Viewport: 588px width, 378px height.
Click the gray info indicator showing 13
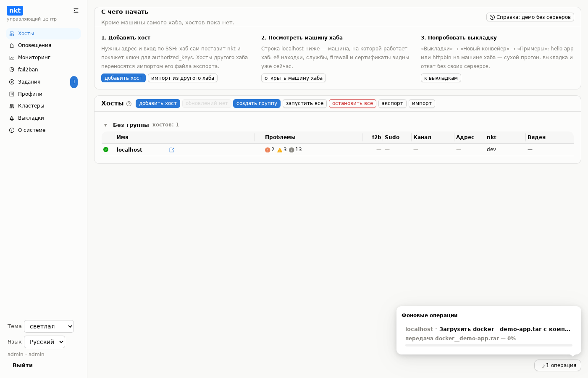(x=295, y=150)
